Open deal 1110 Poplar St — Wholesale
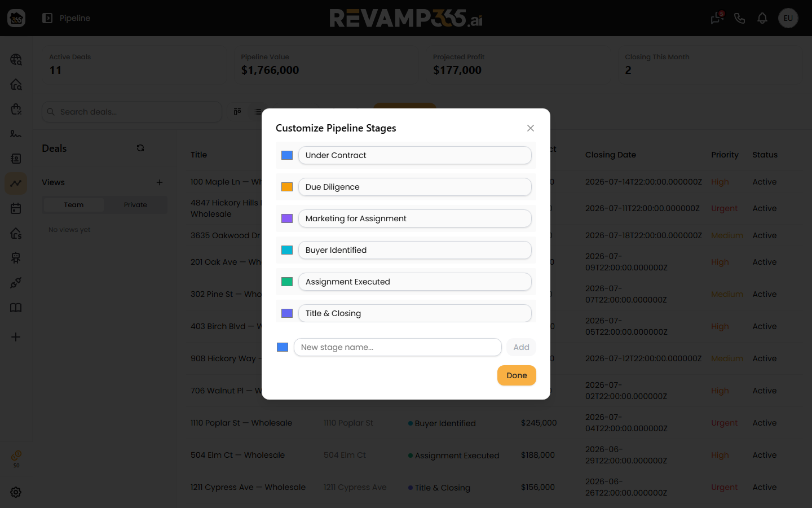Viewport: 812px width, 508px height. point(241,423)
